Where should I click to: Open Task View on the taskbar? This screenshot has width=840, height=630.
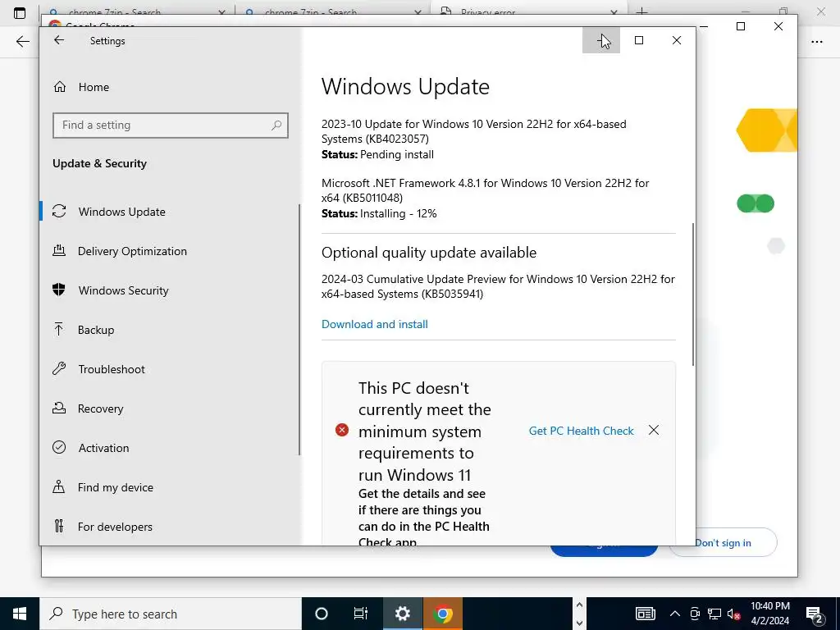point(361,614)
